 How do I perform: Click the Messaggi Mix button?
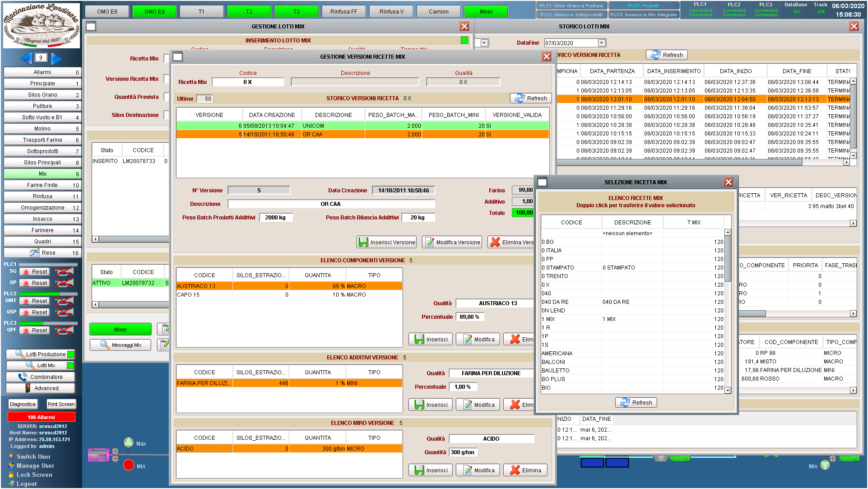[x=120, y=345]
